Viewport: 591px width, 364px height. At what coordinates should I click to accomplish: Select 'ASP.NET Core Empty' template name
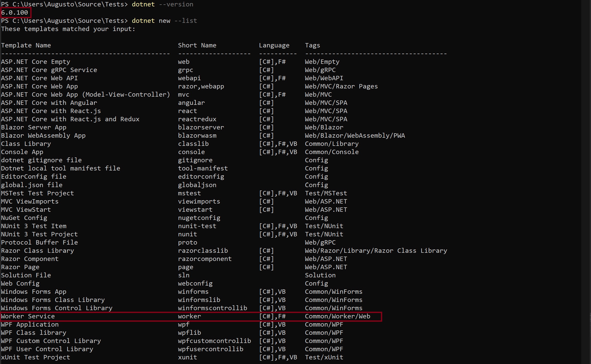(x=35, y=62)
